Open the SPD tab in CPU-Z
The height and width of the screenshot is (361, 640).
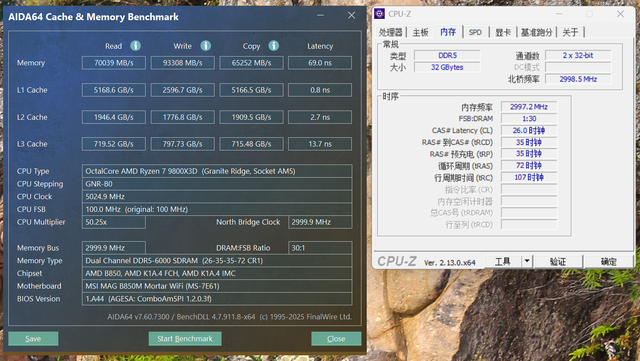click(x=475, y=32)
